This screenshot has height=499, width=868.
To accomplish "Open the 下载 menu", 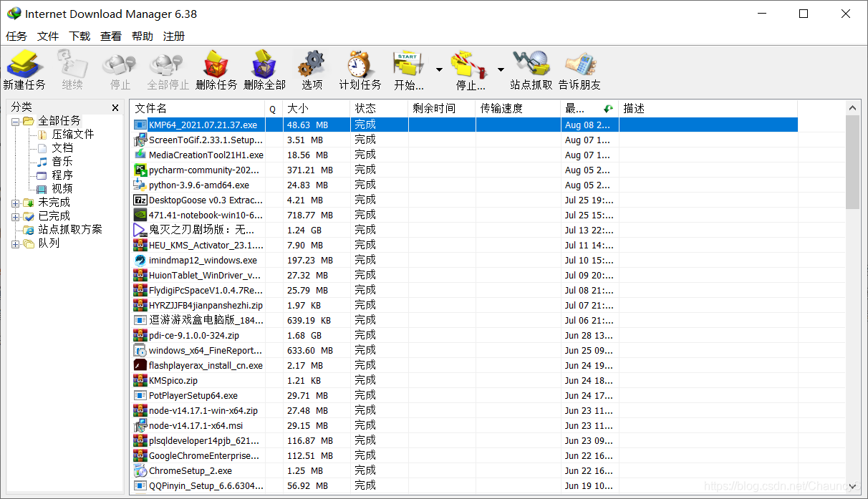I will (x=79, y=36).
